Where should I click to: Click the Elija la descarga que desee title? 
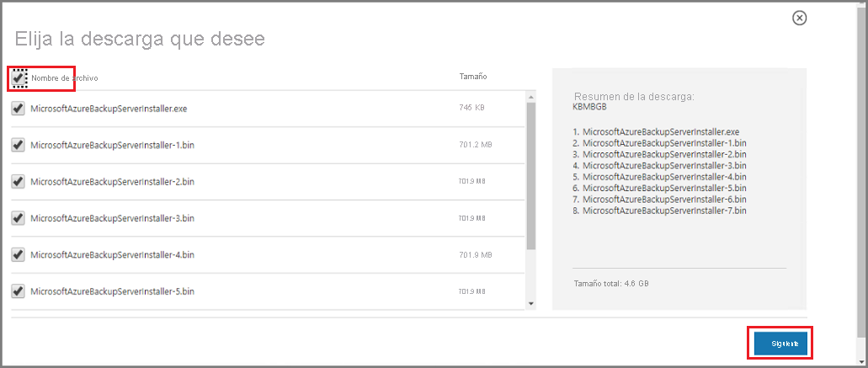click(140, 39)
